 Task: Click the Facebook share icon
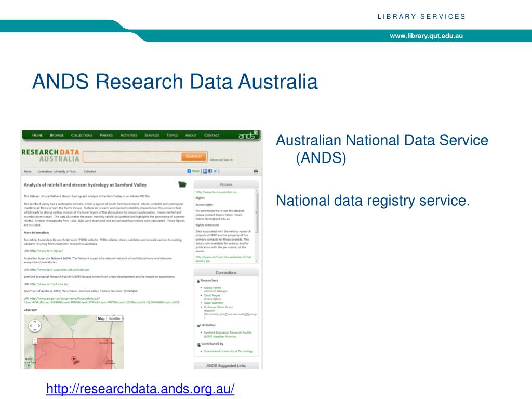pos(210,171)
